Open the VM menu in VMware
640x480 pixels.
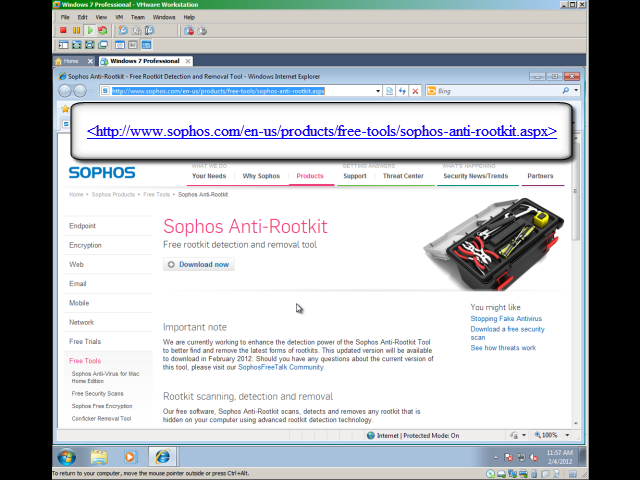[x=118, y=17]
